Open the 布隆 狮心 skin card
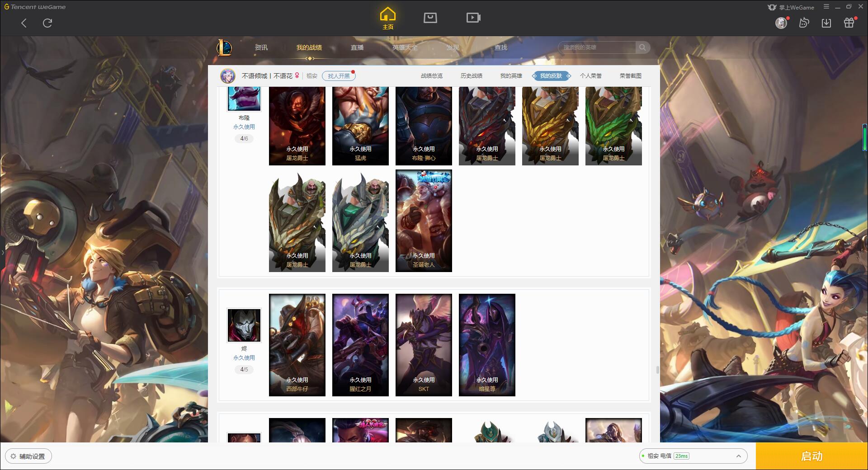Screen dimensions: 868x470 pyautogui.click(x=424, y=126)
